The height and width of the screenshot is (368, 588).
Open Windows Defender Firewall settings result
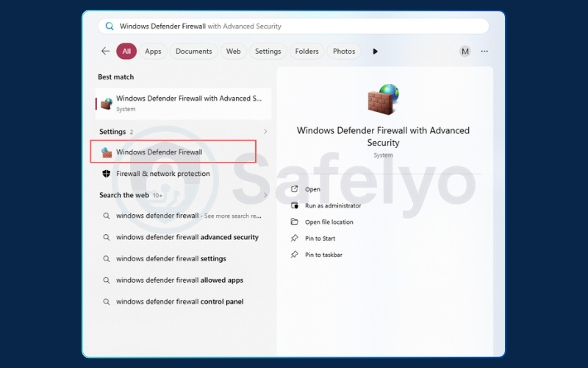point(173,152)
